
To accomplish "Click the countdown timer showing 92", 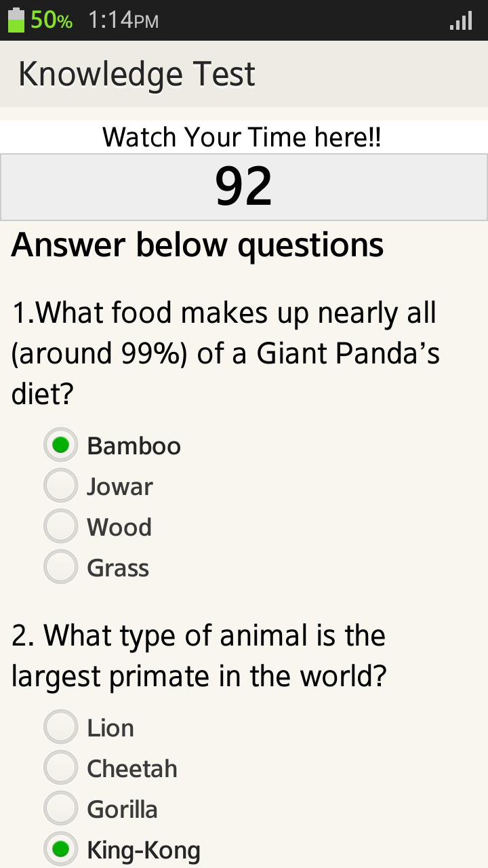I will 243,186.
